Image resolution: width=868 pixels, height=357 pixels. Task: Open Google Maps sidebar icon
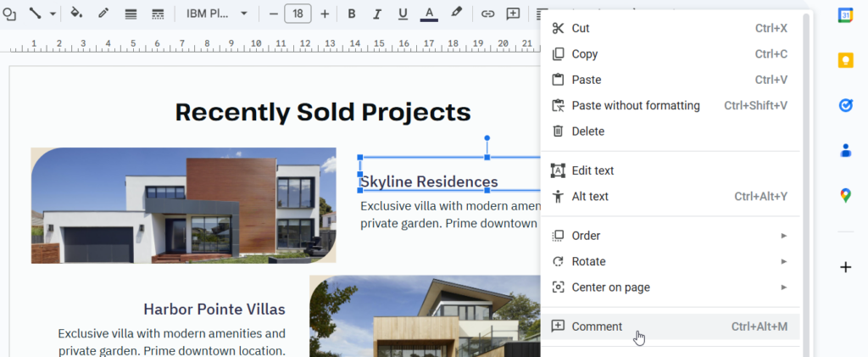pyautogui.click(x=845, y=196)
